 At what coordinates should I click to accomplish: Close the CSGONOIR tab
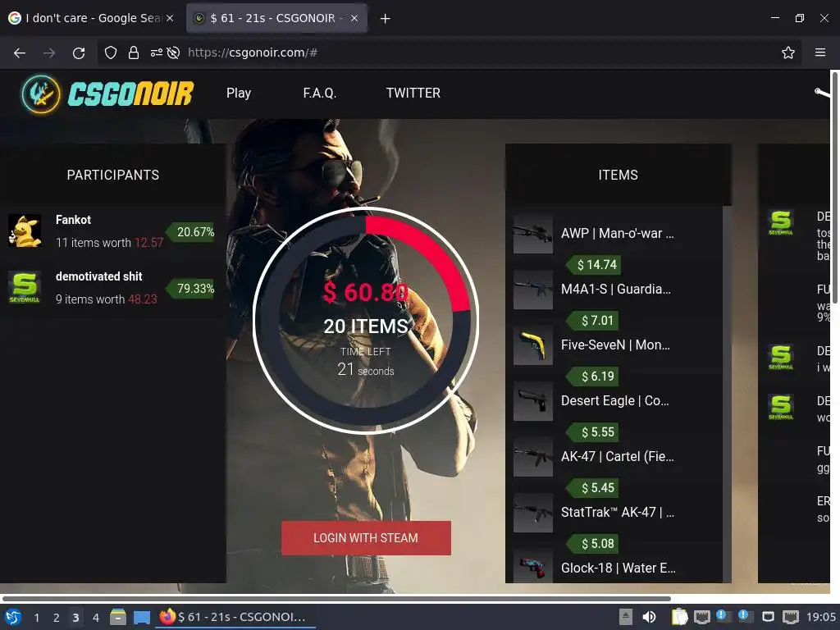[354, 18]
